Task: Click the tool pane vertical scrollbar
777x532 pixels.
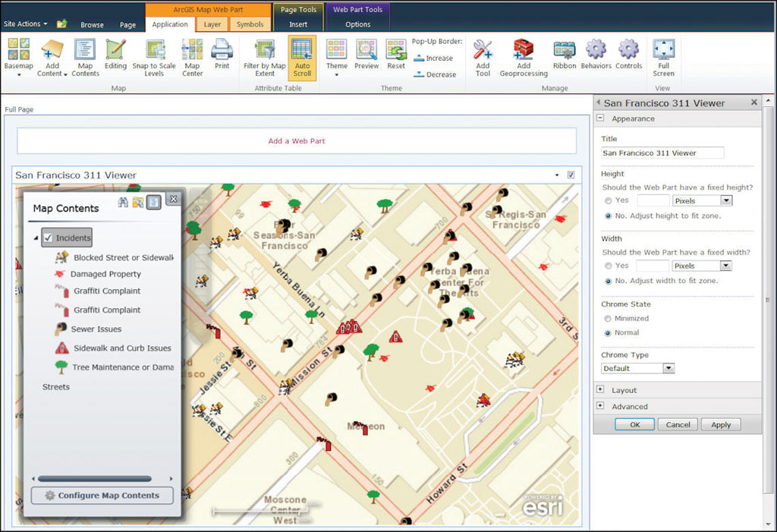Action: coord(768,300)
